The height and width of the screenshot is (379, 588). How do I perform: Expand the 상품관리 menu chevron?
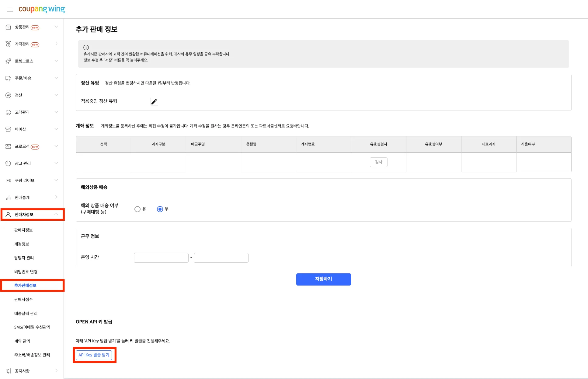56,27
